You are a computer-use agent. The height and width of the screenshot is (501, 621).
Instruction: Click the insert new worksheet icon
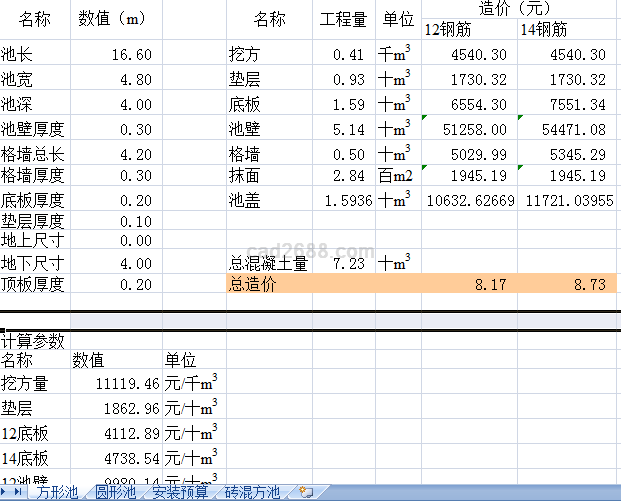tap(306, 492)
